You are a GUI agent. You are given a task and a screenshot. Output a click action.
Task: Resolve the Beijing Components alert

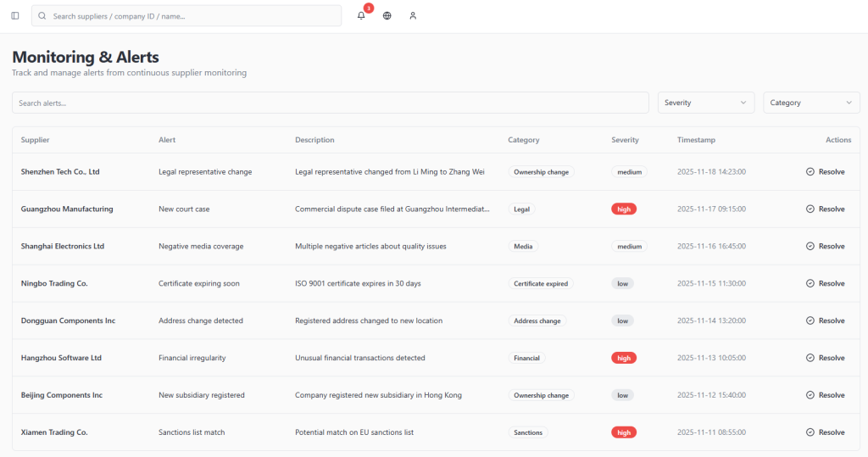(x=826, y=395)
